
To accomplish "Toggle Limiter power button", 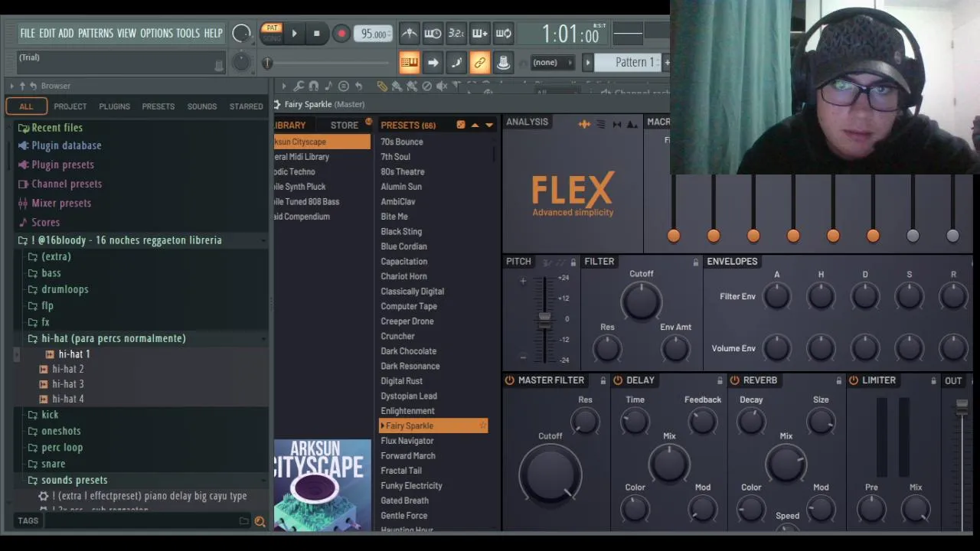I will 853,380.
